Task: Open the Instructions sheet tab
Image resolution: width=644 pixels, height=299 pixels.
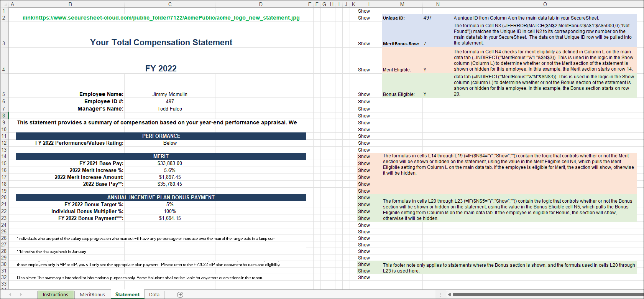Action: pyautogui.click(x=55, y=295)
